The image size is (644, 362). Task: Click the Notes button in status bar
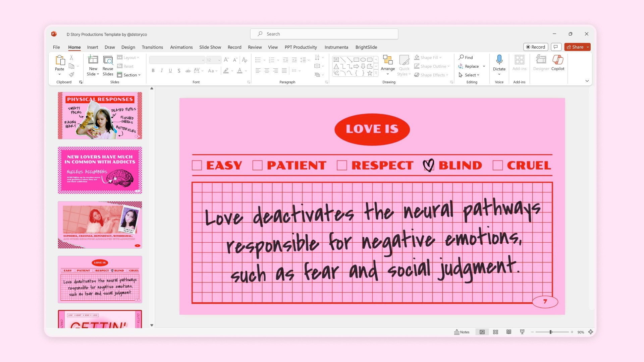click(x=462, y=332)
